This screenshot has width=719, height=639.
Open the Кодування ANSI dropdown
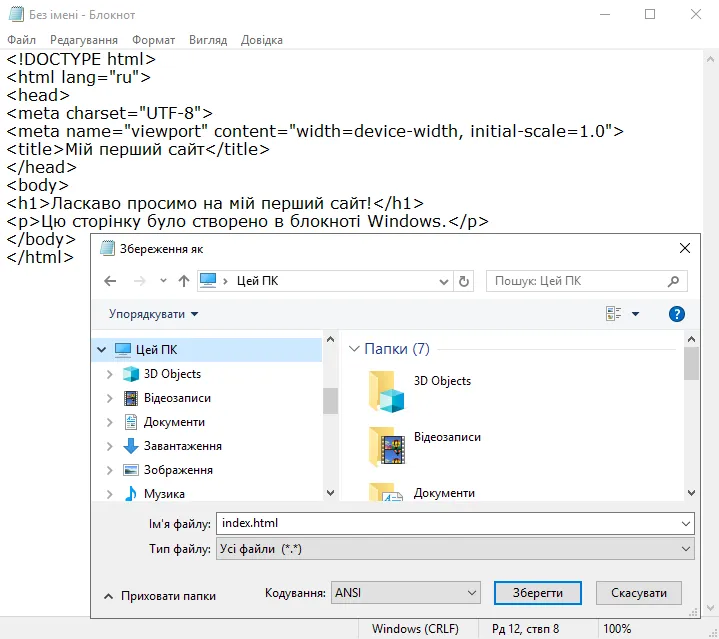coord(405,593)
